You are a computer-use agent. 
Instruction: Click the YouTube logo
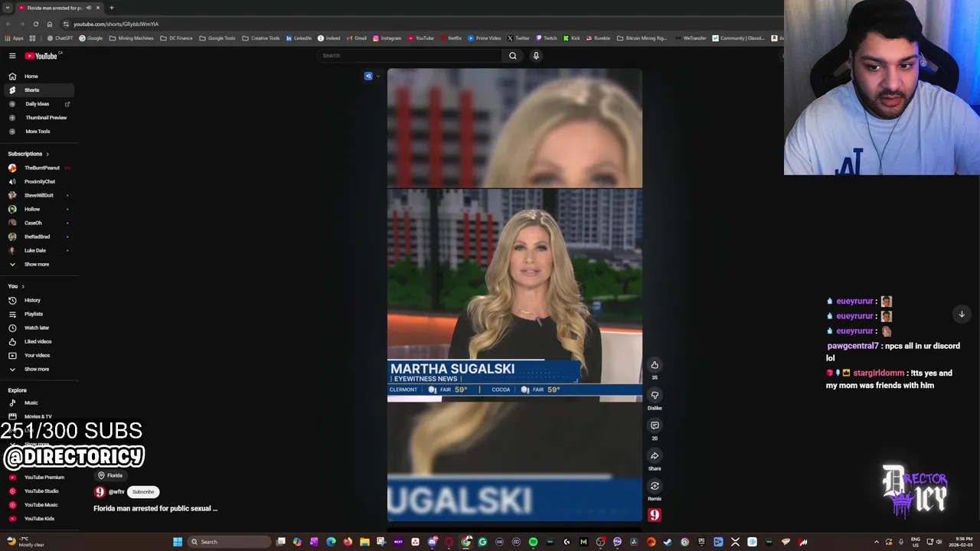41,56
